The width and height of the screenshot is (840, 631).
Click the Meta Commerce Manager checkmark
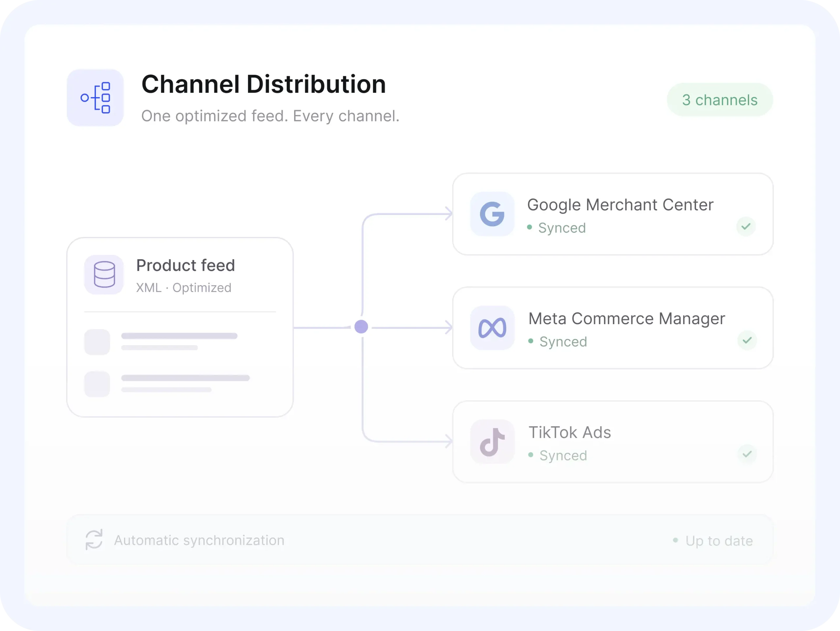pos(747,340)
